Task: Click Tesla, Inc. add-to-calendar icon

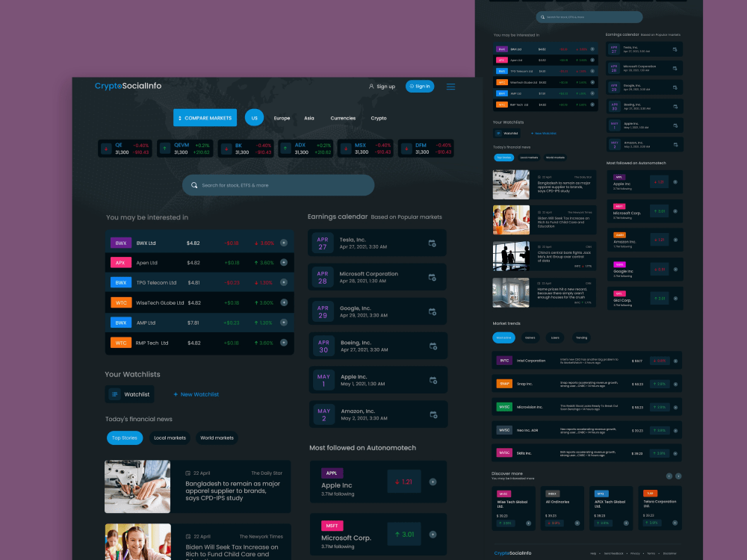Action: coord(432,243)
